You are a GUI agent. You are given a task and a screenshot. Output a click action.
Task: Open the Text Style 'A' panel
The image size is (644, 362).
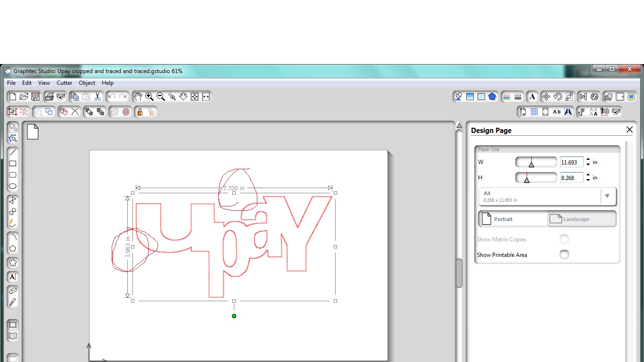532,97
